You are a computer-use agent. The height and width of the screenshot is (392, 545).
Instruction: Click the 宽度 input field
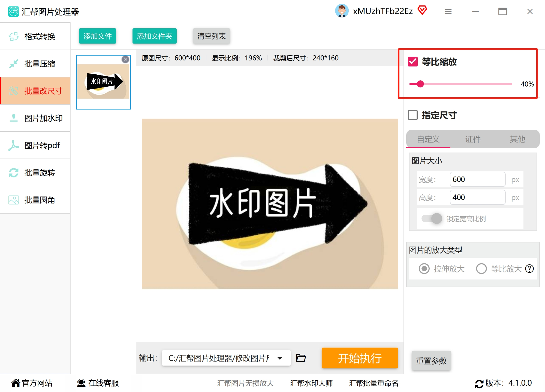click(477, 179)
